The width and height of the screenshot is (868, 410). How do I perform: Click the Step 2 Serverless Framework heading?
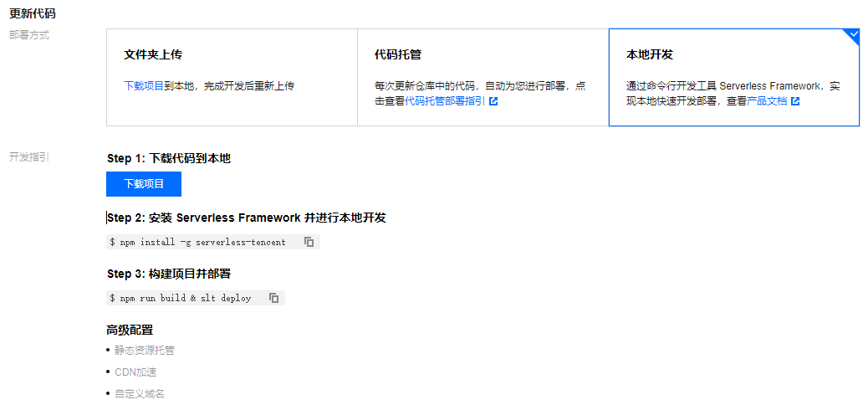[x=247, y=218]
